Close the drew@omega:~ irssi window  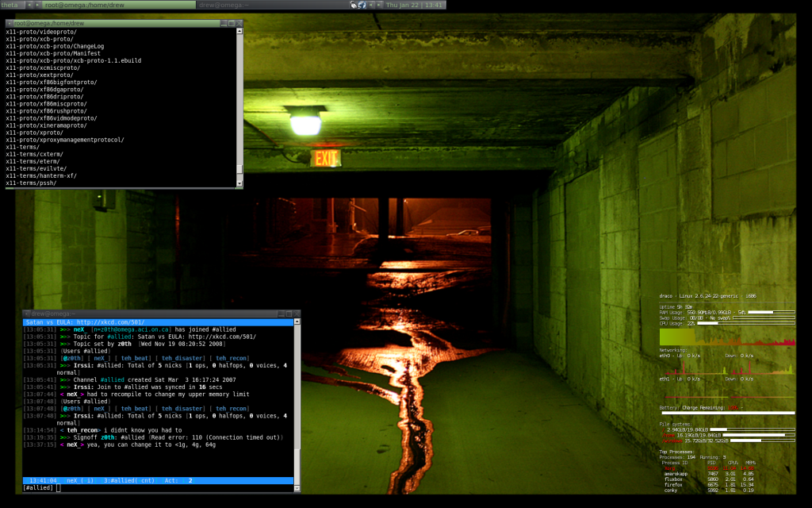pos(297,314)
